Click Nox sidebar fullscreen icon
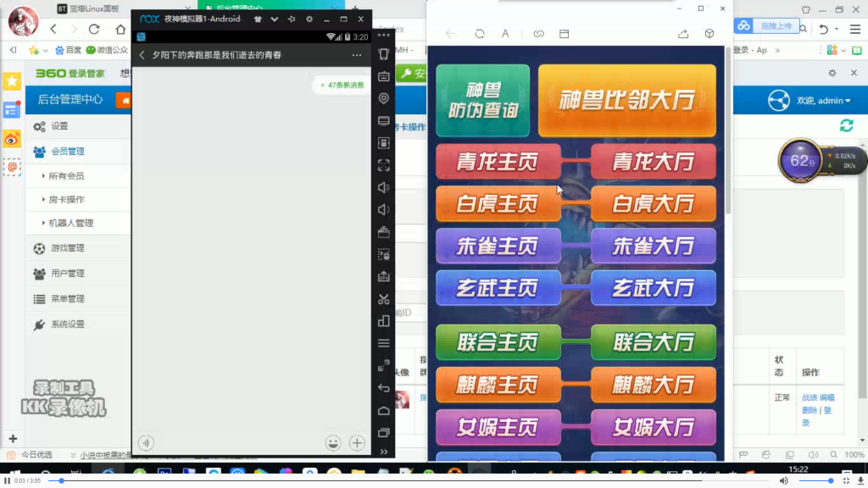Viewport: 868px width, 488px height. tap(384, 165)
